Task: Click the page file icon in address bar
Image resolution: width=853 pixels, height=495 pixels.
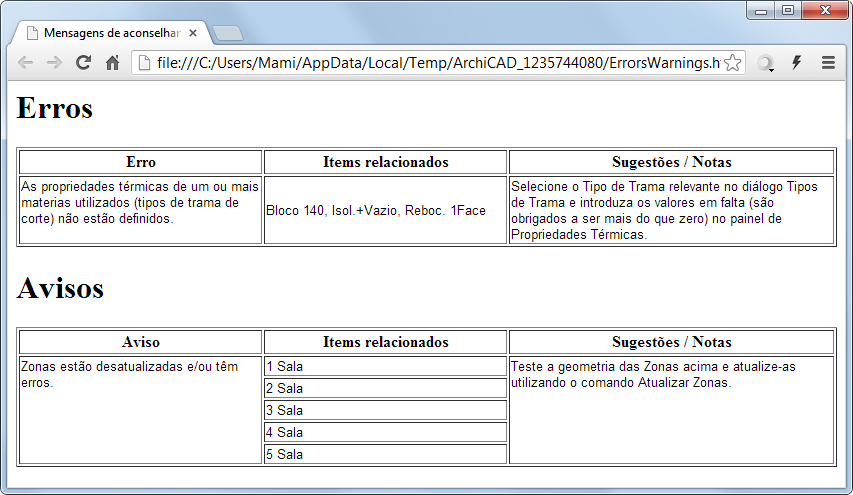Action: coord(144,63)
